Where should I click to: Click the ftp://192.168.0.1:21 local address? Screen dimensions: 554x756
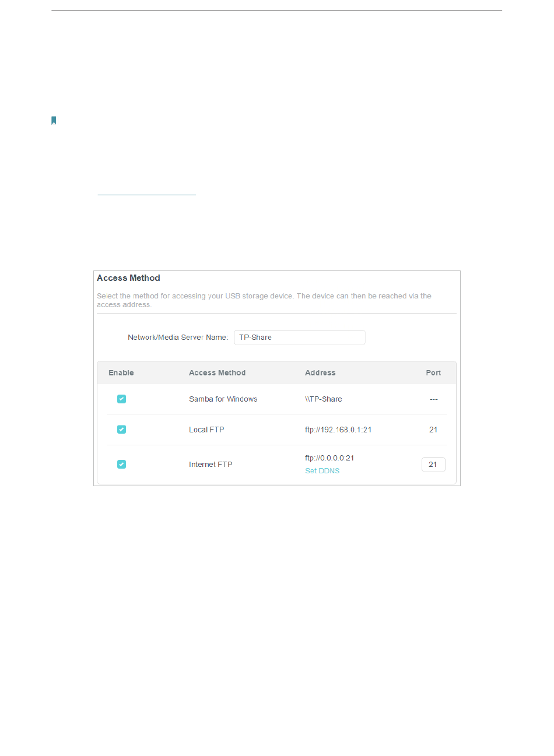(x=338, y=430)
